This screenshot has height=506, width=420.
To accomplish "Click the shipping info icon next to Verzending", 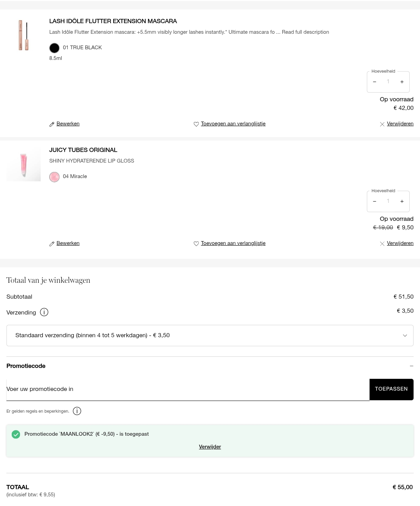I will 44,312.
